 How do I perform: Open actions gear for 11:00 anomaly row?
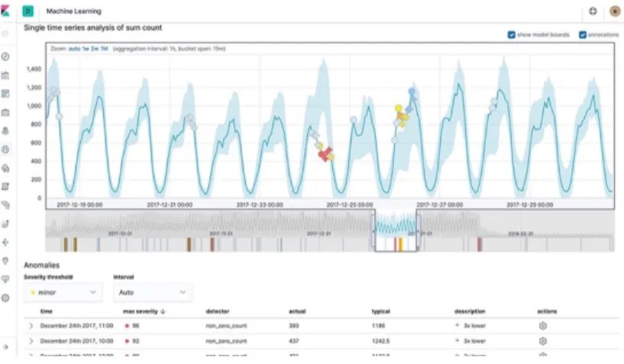point(543,326)
